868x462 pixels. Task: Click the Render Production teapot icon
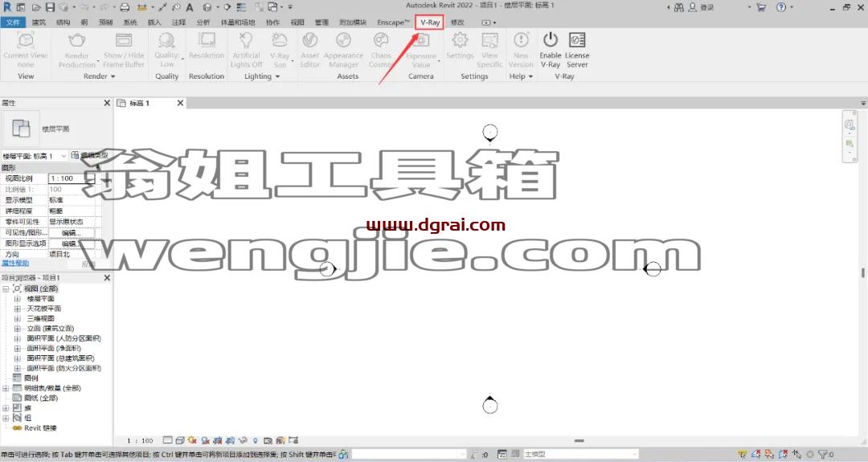[77, 40]
